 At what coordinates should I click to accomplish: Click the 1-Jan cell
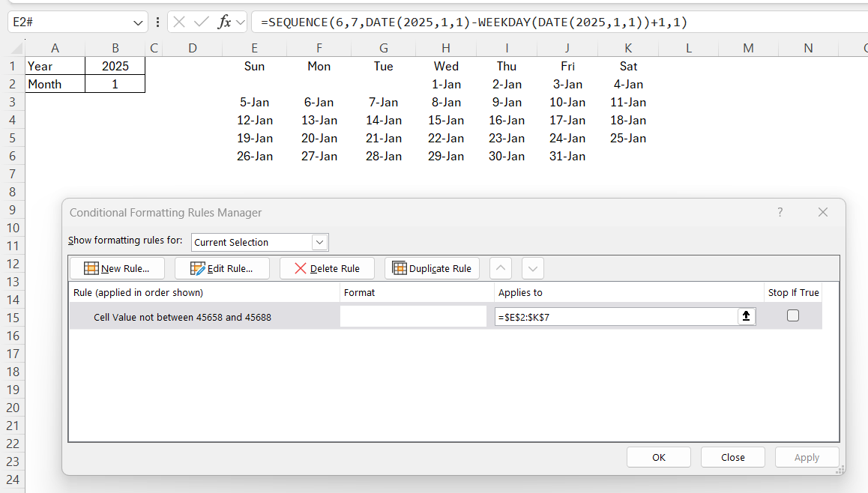click(446, 84)
